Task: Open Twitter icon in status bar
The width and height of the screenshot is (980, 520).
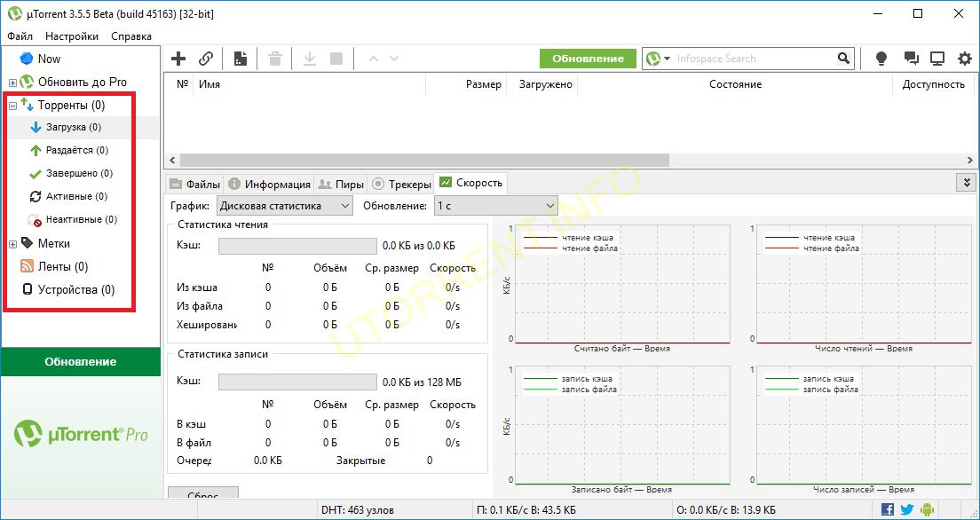Action: [x=907, y=509]
